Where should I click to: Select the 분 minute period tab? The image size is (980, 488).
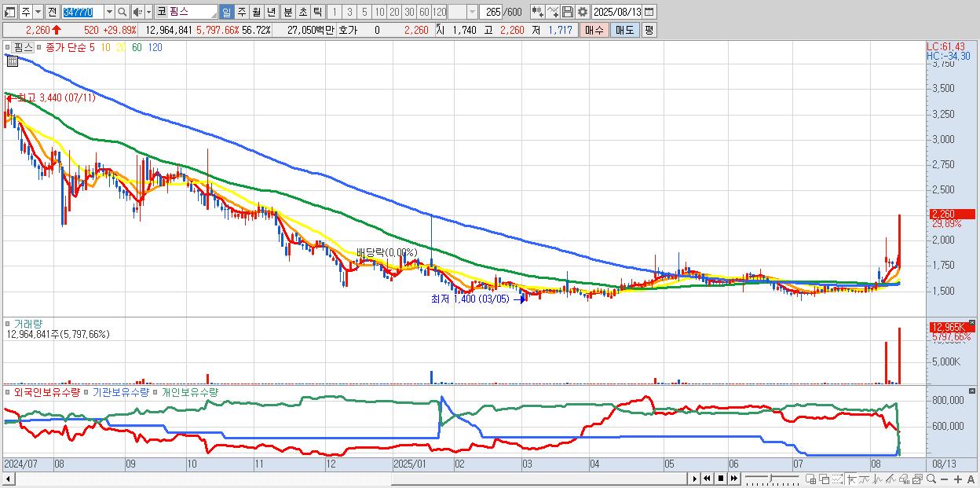[x=287, y=12]
